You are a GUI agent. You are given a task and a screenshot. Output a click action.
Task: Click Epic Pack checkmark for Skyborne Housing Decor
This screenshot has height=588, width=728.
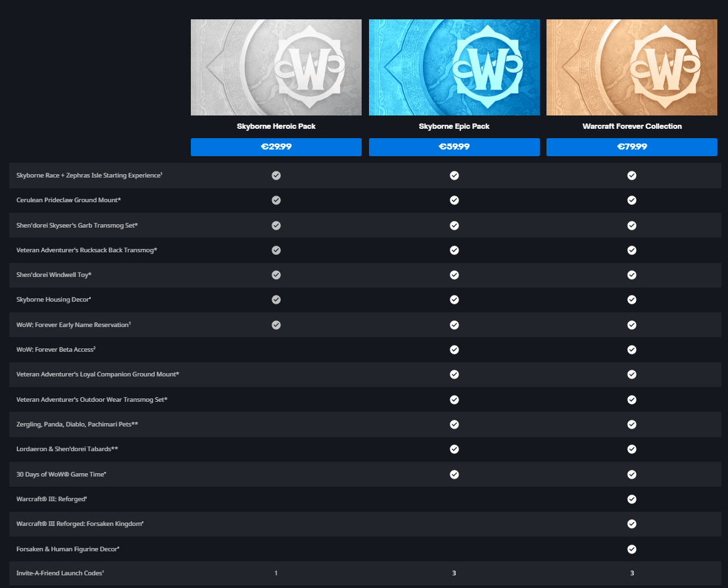pyautogui.click(x=454, y=300)
